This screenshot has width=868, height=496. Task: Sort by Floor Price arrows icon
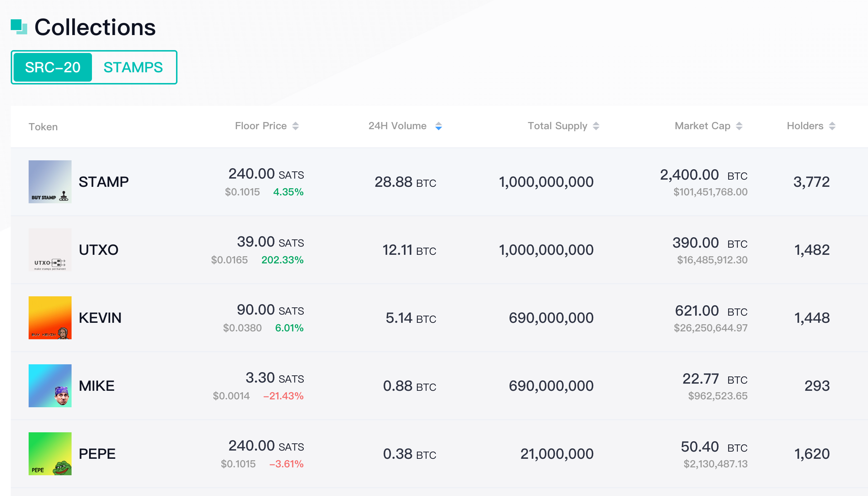[x=295, y=126]
